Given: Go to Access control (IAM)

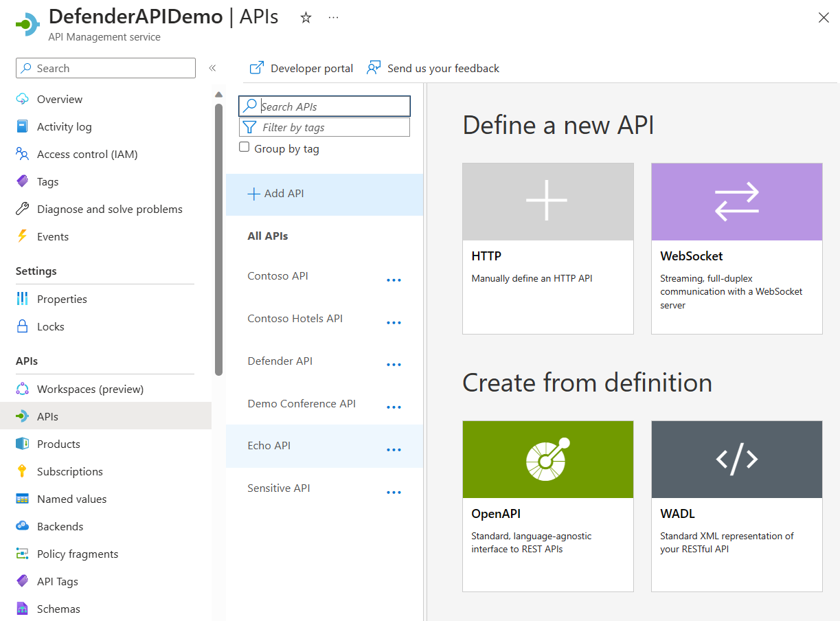Looking at the screenshot, I should click(87, 154).
